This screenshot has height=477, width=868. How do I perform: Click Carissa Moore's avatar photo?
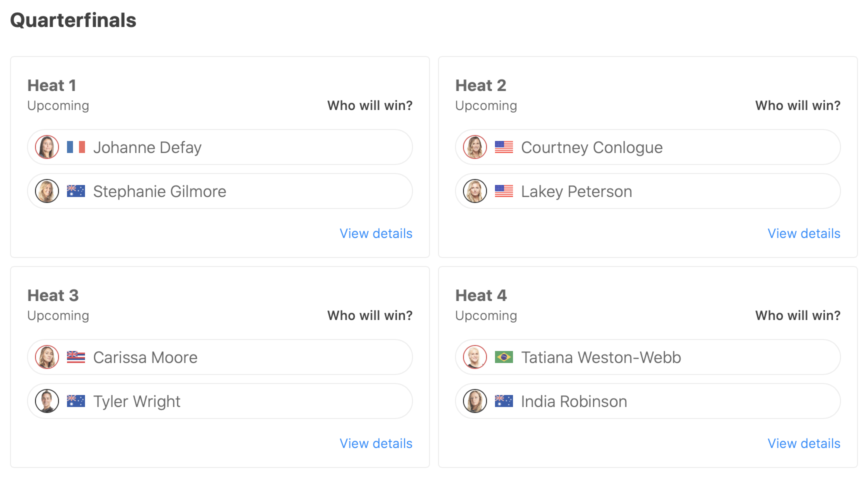47,357
